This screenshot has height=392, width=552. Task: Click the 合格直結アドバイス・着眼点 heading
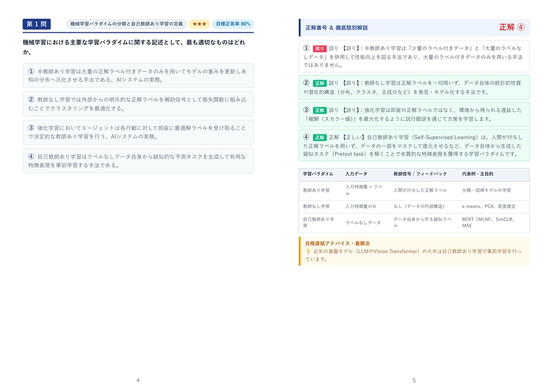pyautogui.click(x=337, y=243)
